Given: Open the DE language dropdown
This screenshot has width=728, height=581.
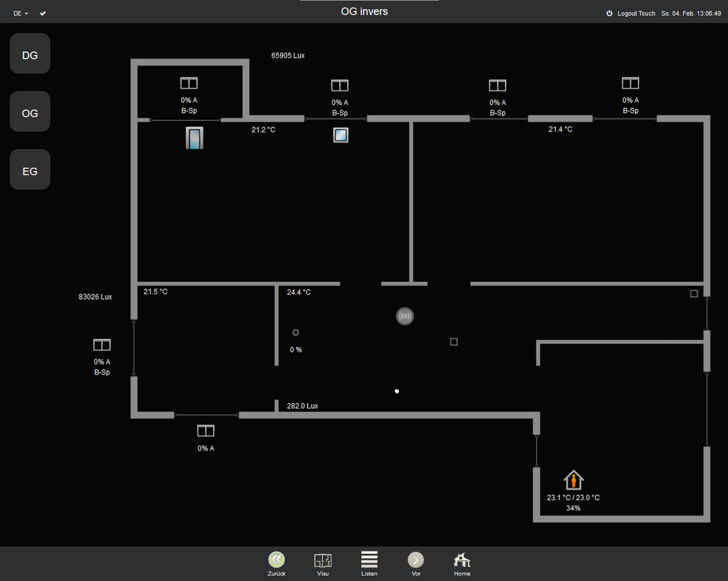Looking at the screenshot, I should click(20, 13).
